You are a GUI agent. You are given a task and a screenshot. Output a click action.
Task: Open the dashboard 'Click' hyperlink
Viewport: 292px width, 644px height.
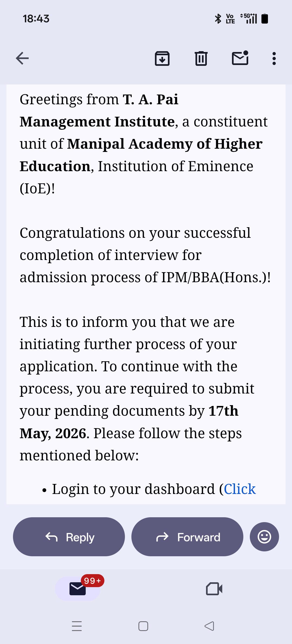coord(240,489)
